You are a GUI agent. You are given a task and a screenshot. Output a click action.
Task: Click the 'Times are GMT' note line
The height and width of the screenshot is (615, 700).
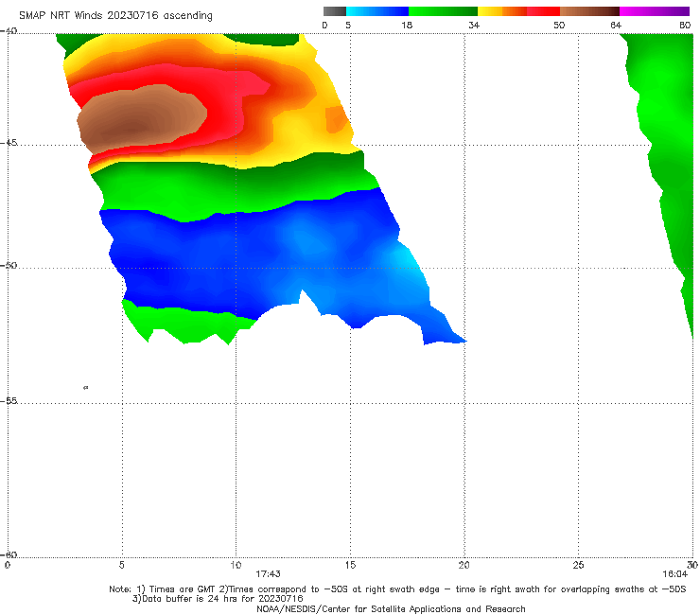click(397, 589)
